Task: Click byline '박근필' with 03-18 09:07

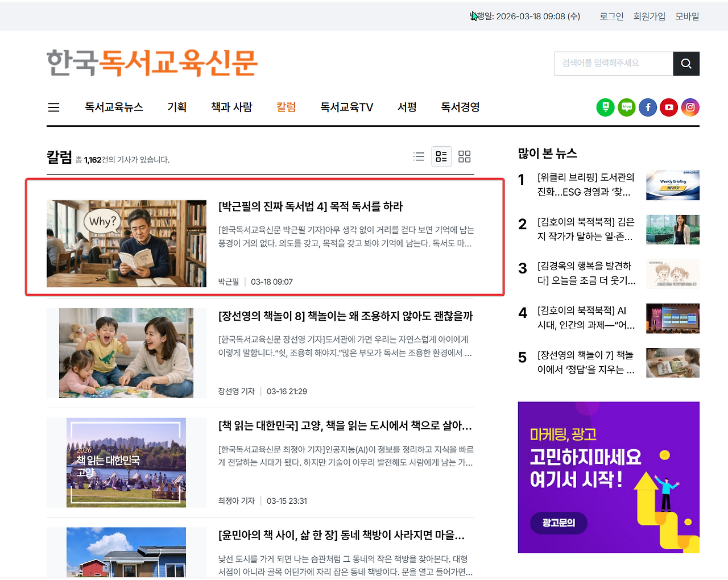Action: [229, 282]
